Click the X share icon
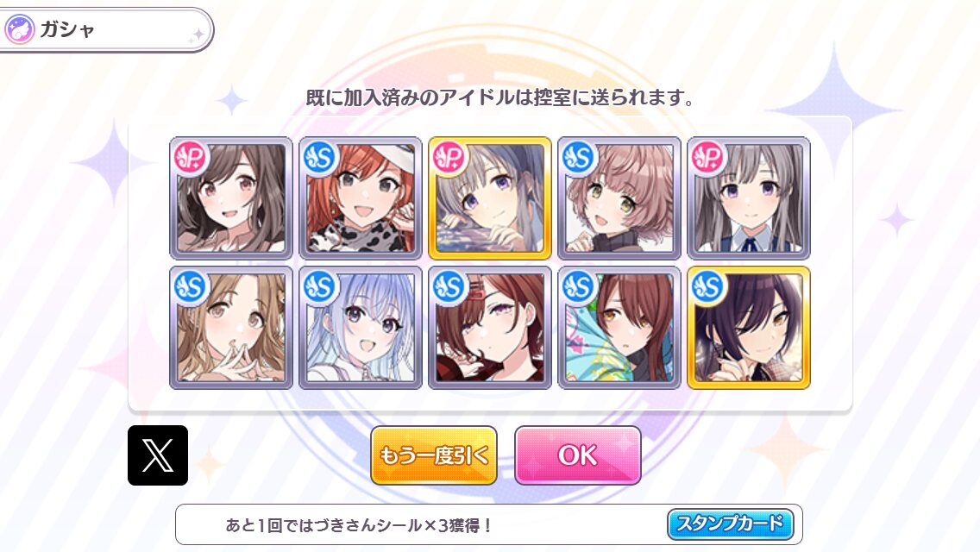The height and width of the screenshot is (552, 980). (158, 455)
